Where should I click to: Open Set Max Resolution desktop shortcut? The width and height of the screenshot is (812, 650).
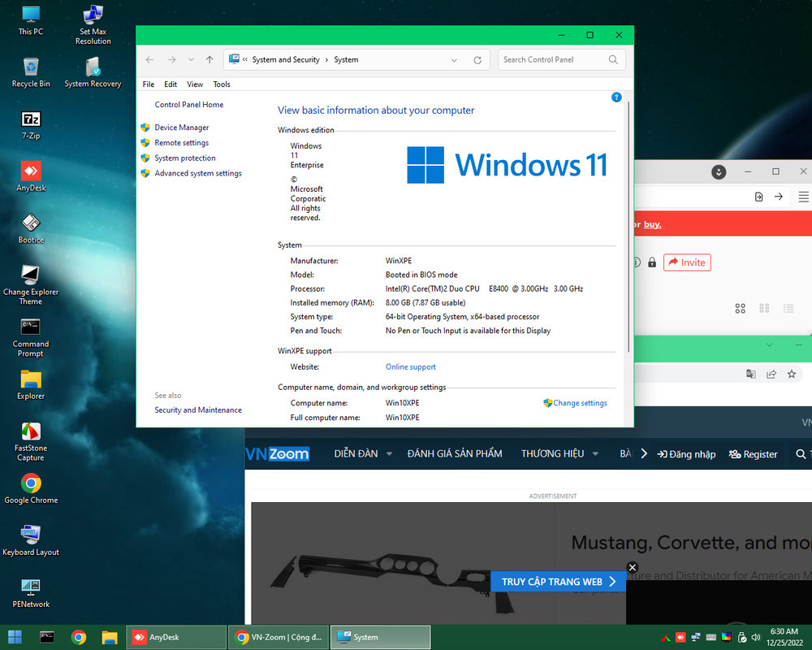[x=93, y=25]
